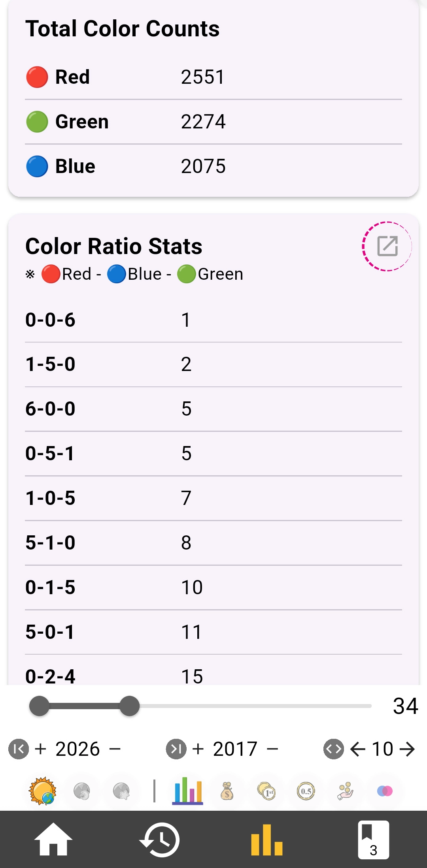Increase the 2026 value with plus
427x868 pixels.
pyautogui.click(x=40, y=749)
